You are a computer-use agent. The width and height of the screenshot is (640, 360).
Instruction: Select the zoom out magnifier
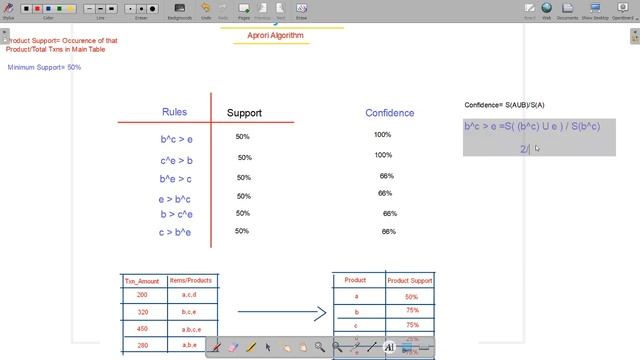point(338,347)
